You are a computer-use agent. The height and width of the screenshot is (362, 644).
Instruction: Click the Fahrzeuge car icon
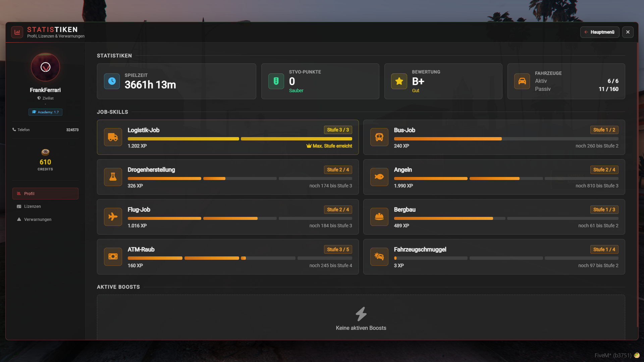pyautogui.click(x=522, y=81)
